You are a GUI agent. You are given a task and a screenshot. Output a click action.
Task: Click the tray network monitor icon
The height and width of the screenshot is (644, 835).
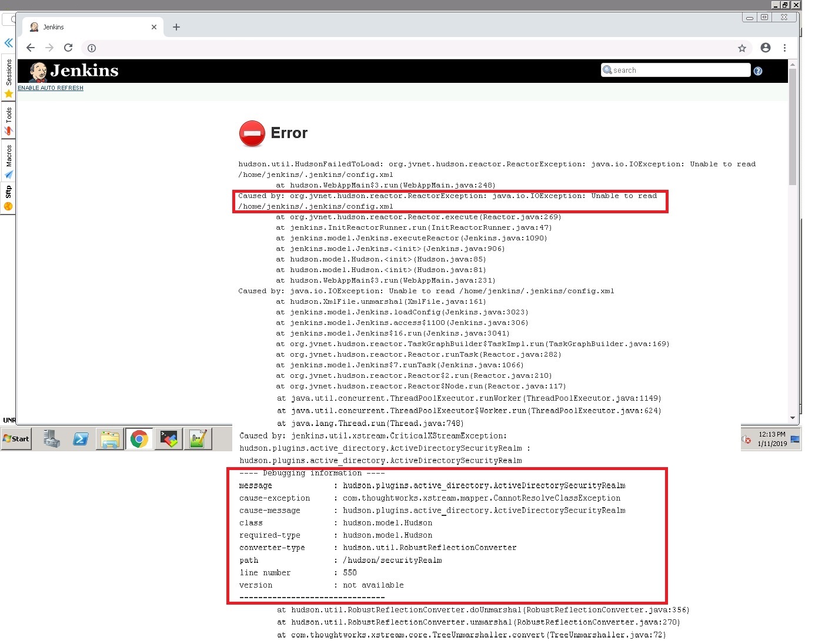tap(795, 439)
